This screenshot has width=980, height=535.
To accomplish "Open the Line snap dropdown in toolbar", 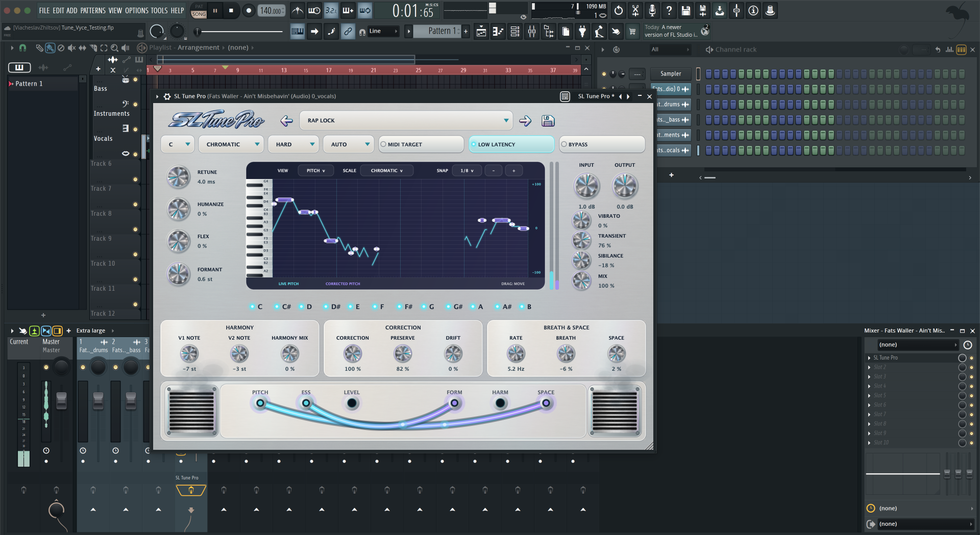I will pyautogui.click(x=383, y=31).
